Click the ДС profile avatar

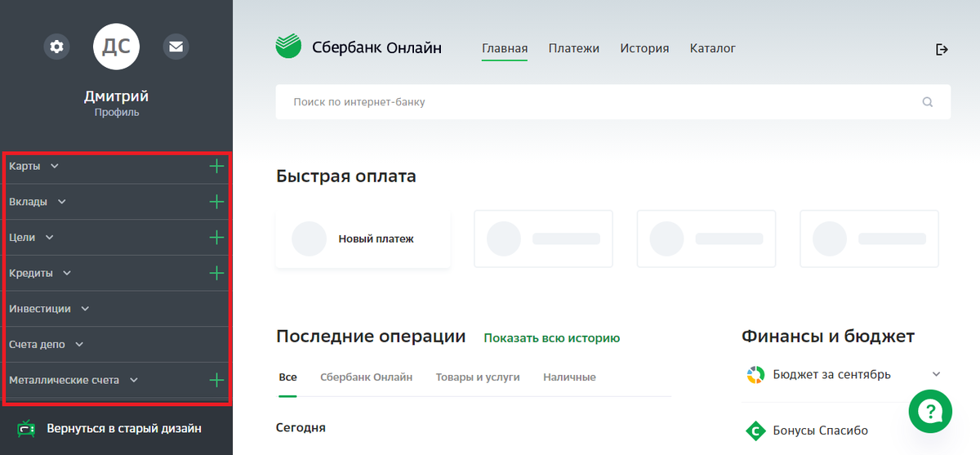tap(116, 47)
